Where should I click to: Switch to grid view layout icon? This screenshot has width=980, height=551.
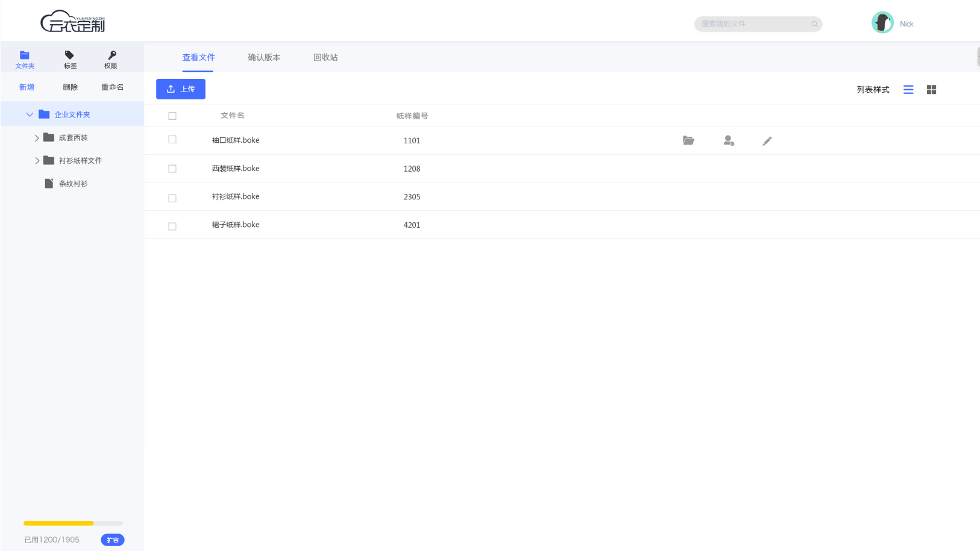(x=931, y=90)
